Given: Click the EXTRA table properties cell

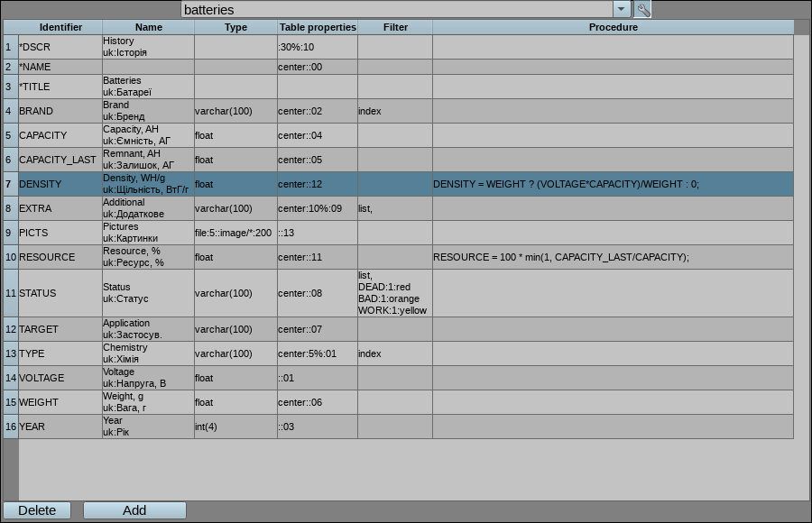Looking at the screenshot, I should coord(318,208).
